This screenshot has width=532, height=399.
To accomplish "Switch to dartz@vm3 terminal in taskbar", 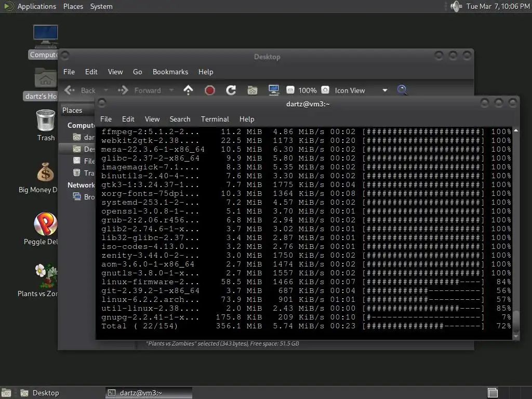I will [x=149, y=393].
